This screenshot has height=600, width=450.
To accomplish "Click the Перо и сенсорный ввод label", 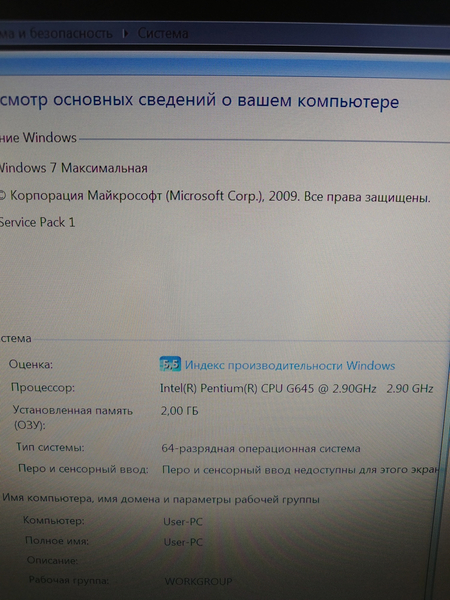I will (83, 468).
